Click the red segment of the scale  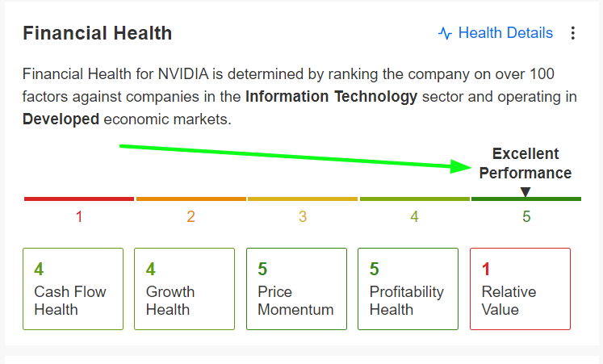(79, 199)
